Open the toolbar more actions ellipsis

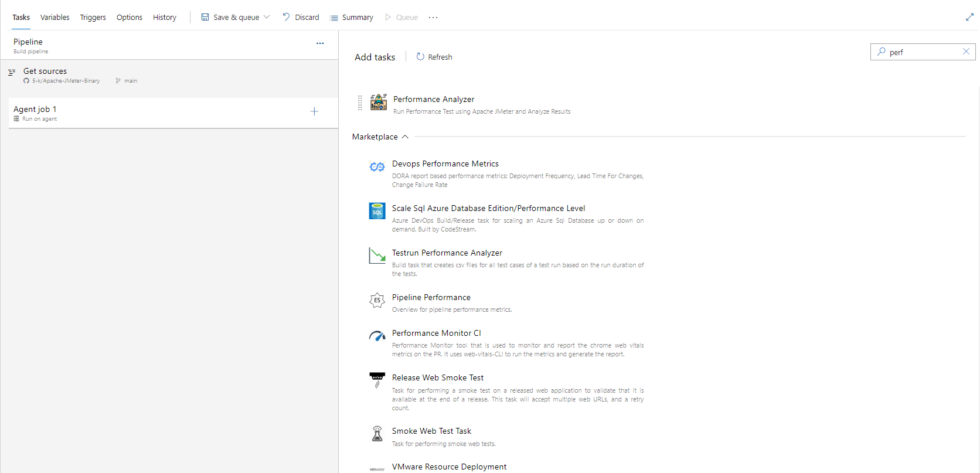pyautogui.click(x=433, y=18)
